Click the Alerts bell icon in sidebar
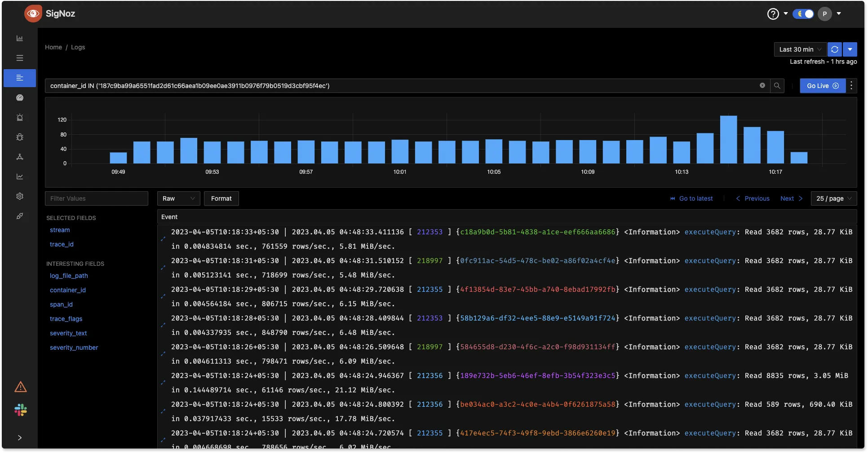 (x=20, y=118)
